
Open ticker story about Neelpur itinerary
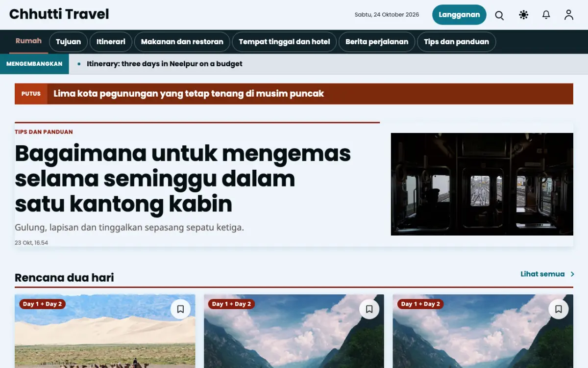(165, 64)
